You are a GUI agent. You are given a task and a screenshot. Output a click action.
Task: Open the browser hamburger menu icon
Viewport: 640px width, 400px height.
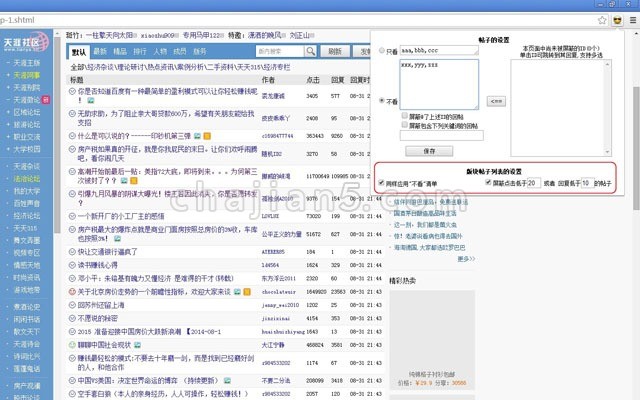(633, 20)
